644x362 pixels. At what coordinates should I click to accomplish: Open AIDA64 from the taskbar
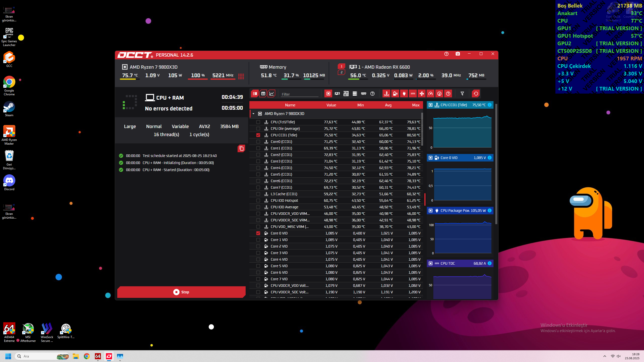coord(98,356)
